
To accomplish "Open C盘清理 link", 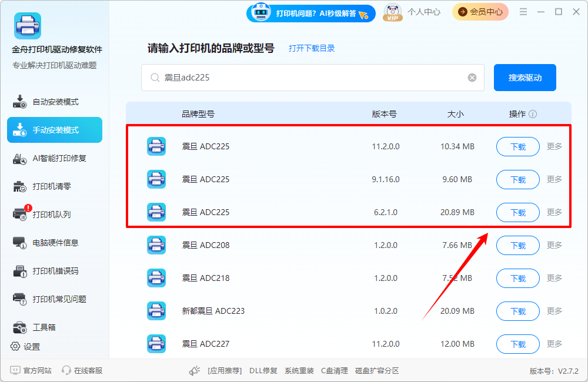I will point(334,371).
